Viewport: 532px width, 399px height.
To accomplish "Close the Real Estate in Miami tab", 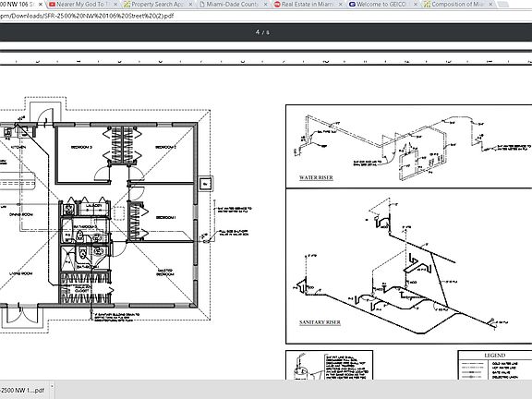I will (x=341, y=5).
